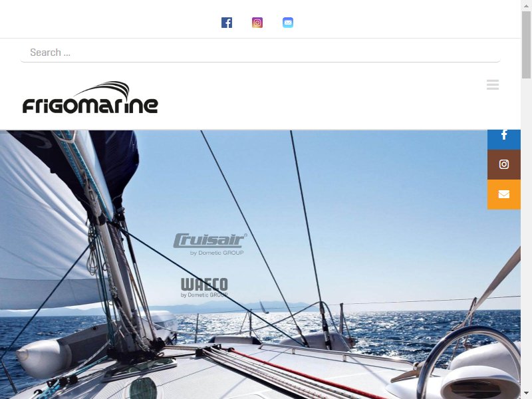Click the scrollbar up arrow
The height and width of the screenshot is (399, 532).
point(527,5)
